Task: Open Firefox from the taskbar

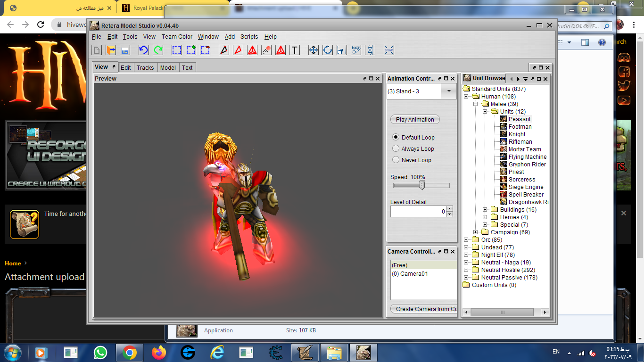Action: coord(159,352)
